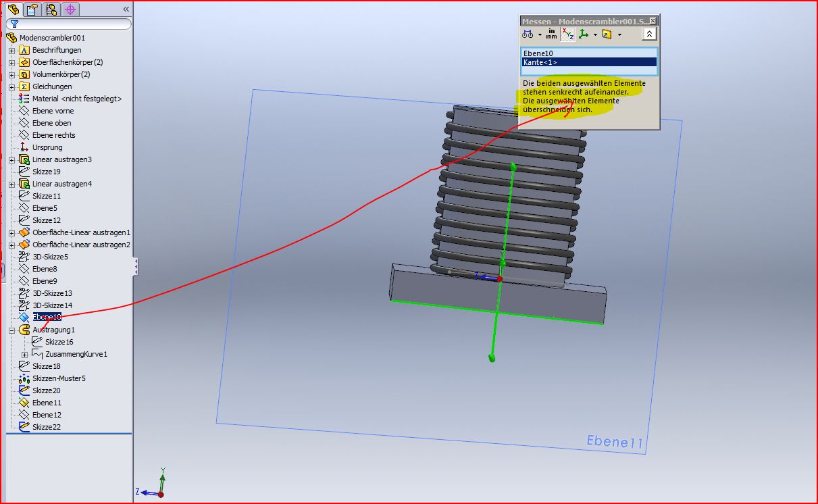The image size is (818, 504).
Task: Toggle XYZ measurements display in Messen
Action: coord(568,34)
